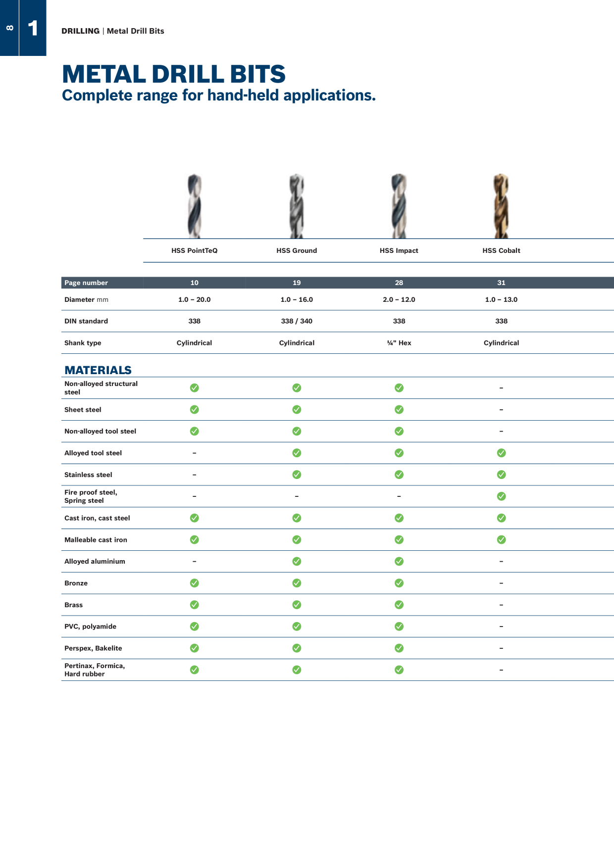This screenshot has height=868, width=614.
Task: Click the Page number row label
Action: tap(86, 283)
